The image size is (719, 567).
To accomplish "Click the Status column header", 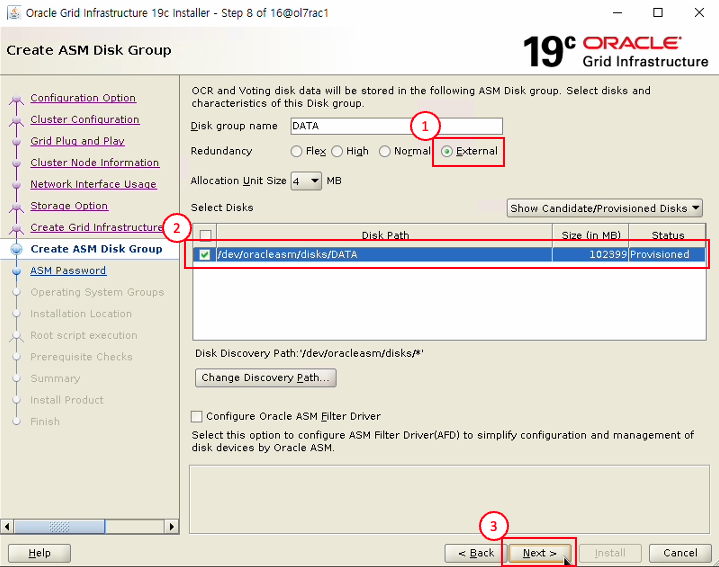I will click(667, 236).
